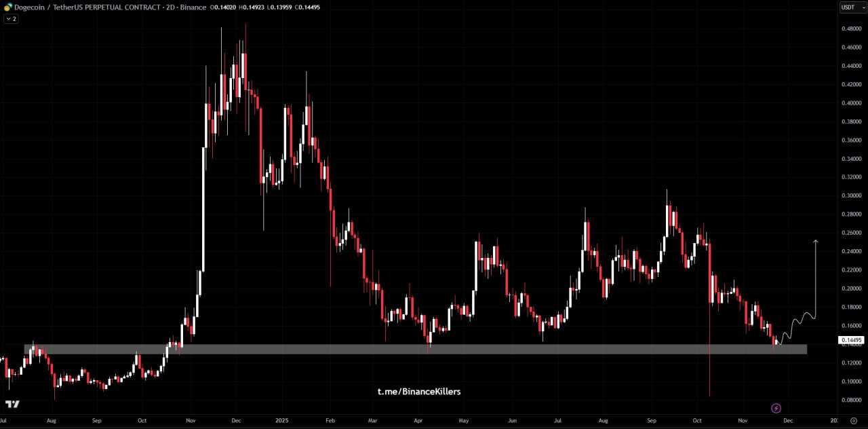The width and height of the screenshot is (868, 429).
Task: Open the USDT currency dropdown
Action: (x=852, y=7)
